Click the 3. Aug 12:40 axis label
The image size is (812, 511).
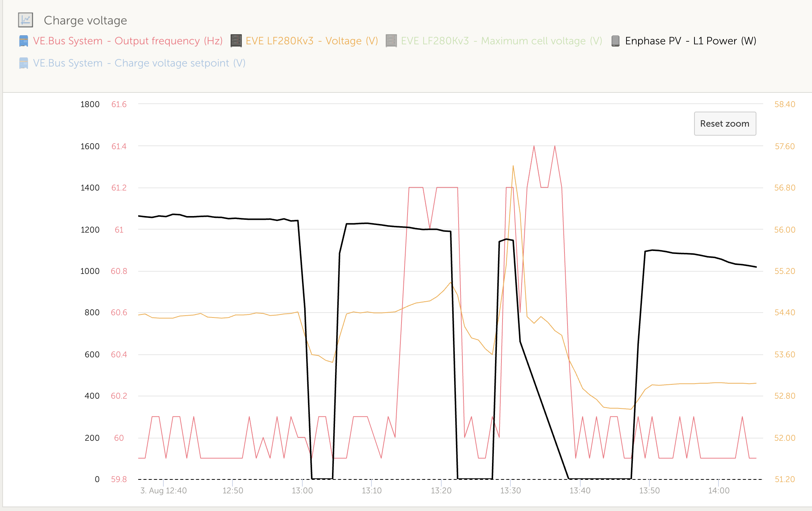[163, 490]
